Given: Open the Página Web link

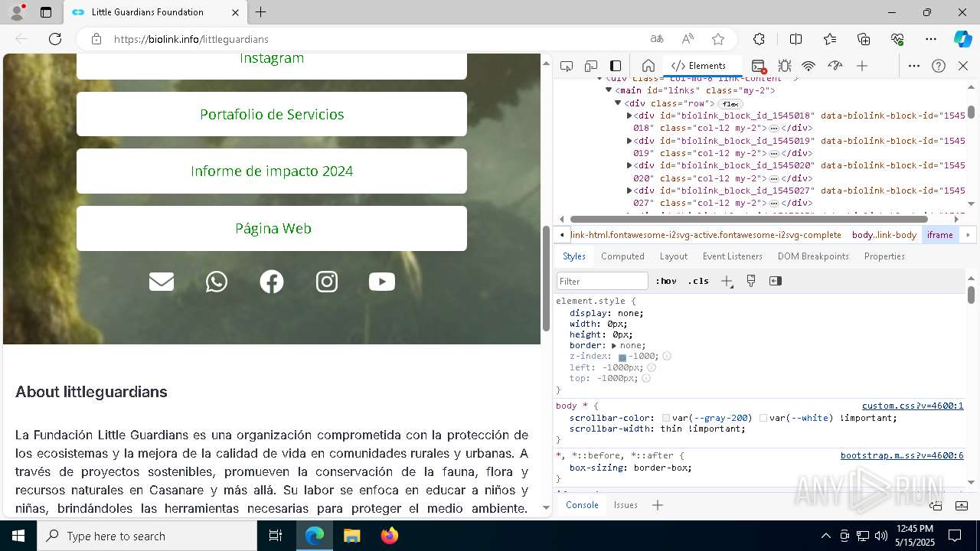Looking at the screenshot, I should 272,228.
